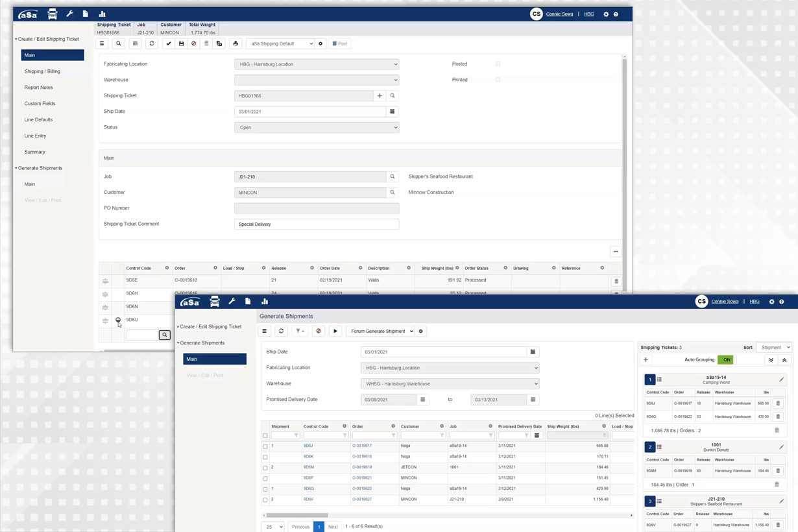Expand all shipping tickets with the double-down chevron

tap(771, 359)
